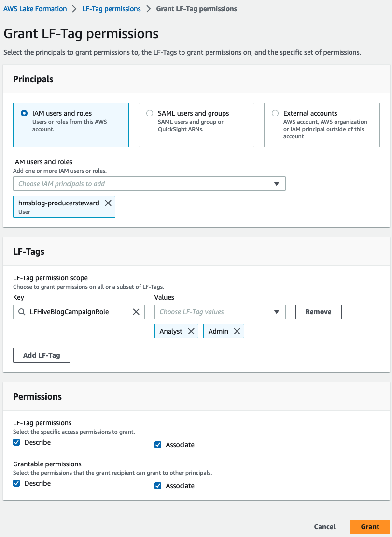Viewport: 392px width, 537px height.
Task: Uncheck Describe under LF-Tag permissions
Action: click(16, 442)
